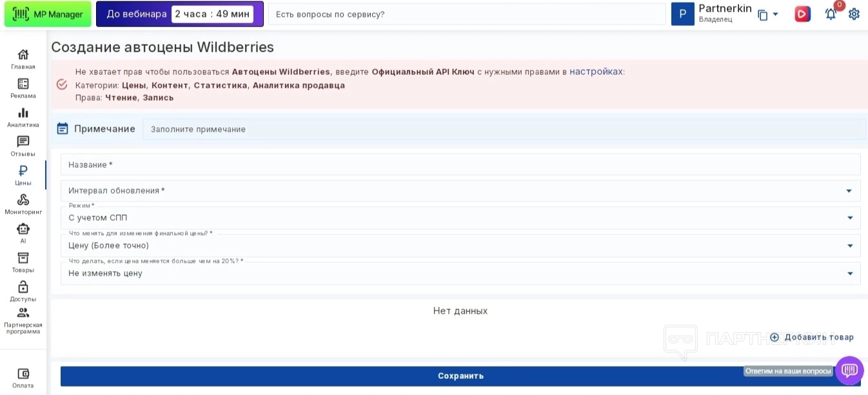868x395 pixels.
Task: Click the Добавить товар button
Action: [x=812, y=337]
